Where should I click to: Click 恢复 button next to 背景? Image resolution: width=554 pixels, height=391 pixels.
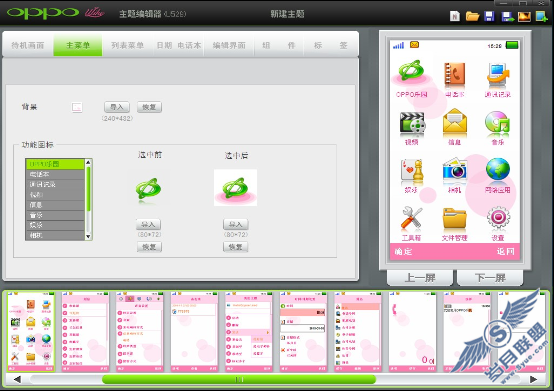click(149, 107)
